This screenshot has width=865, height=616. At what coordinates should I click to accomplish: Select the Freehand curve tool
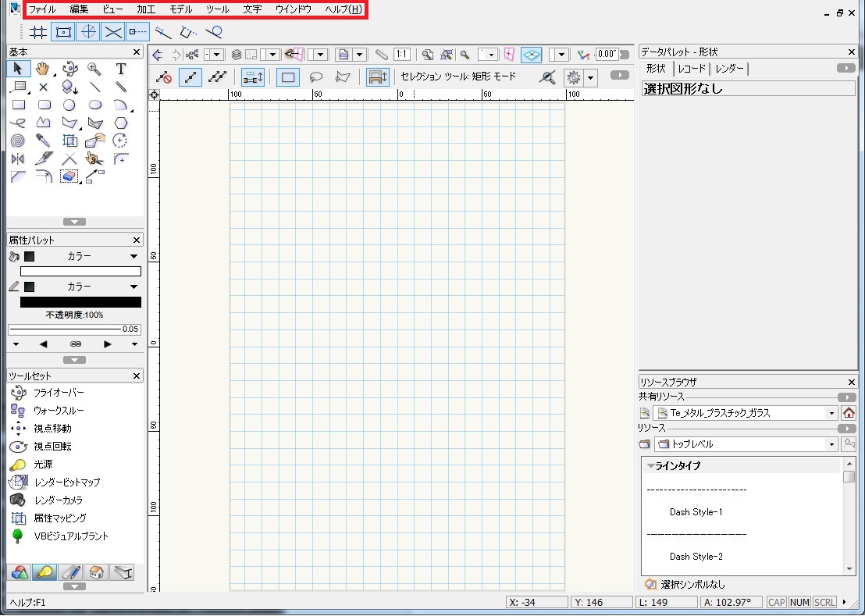coord(18,123)
